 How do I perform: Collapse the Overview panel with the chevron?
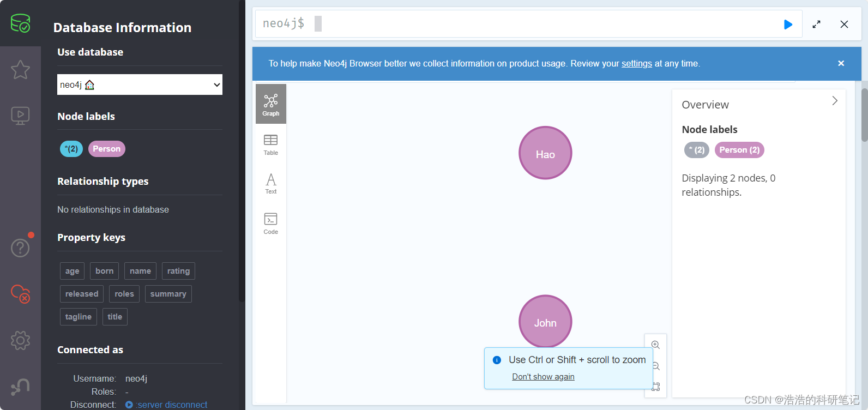click(834, 101)
